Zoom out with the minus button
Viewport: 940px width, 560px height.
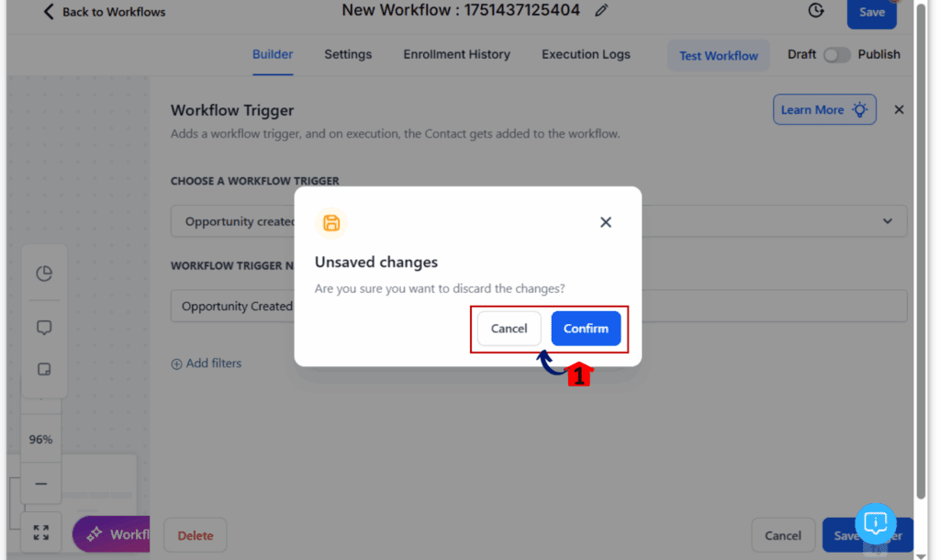(40, 484)
